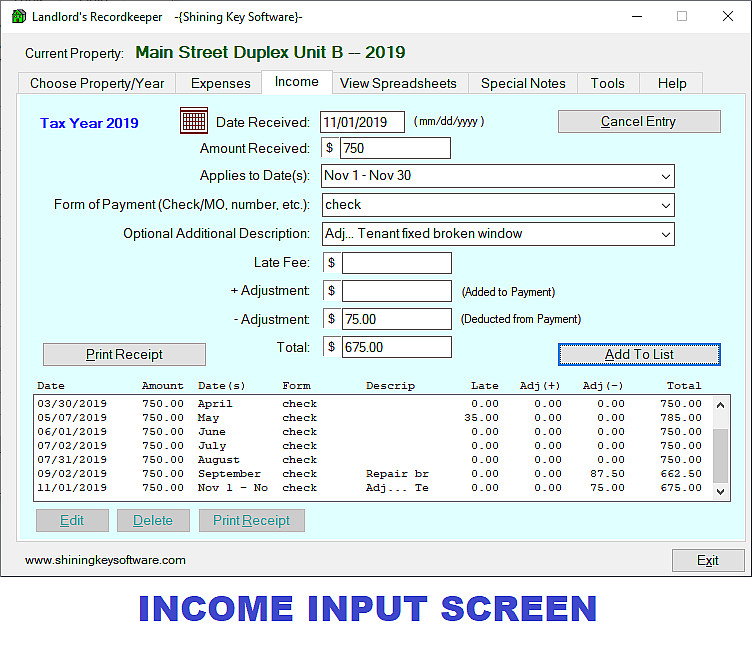The width and height of the screenshot is (753, 646).
Task: Open the Expenses tab
Action: pos(220,83)
